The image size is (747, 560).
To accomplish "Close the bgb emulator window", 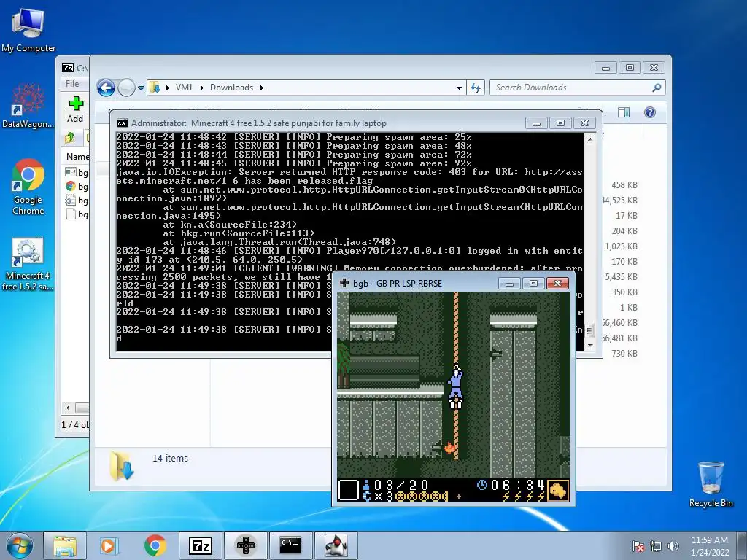I will (x=557, y=284).
